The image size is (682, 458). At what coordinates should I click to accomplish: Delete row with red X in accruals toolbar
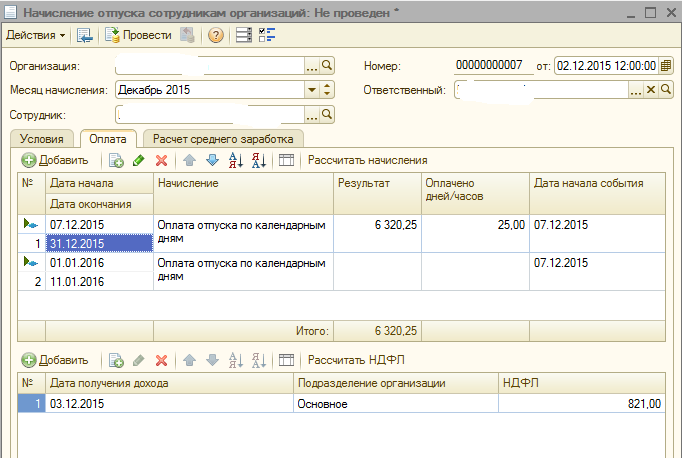coord(160,160)
